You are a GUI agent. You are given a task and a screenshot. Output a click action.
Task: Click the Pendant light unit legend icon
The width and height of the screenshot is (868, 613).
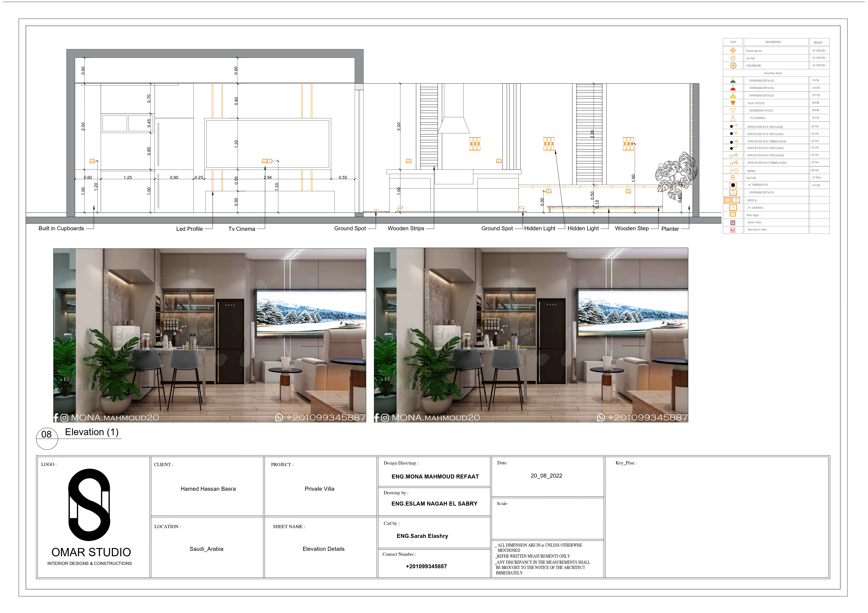point(733,50)
